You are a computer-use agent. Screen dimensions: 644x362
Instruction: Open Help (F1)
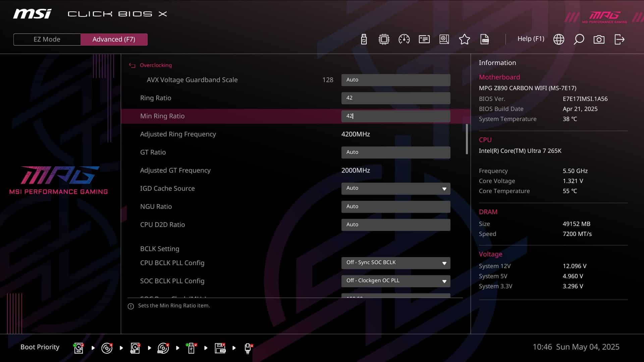531,39
